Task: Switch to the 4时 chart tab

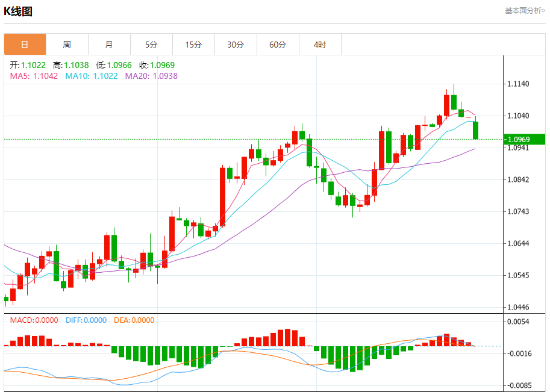Action: tap(320, 45)
